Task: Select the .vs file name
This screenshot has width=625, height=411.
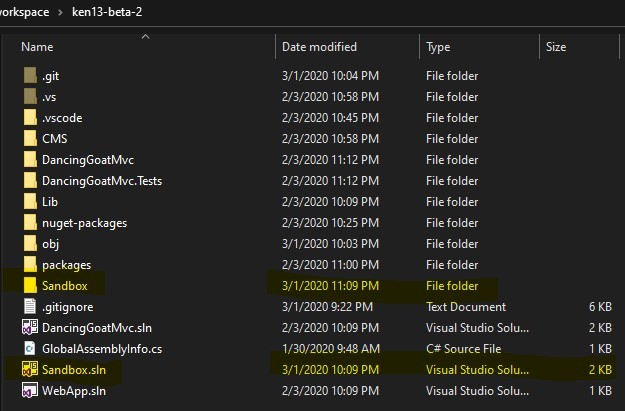Action: (49, 97)
